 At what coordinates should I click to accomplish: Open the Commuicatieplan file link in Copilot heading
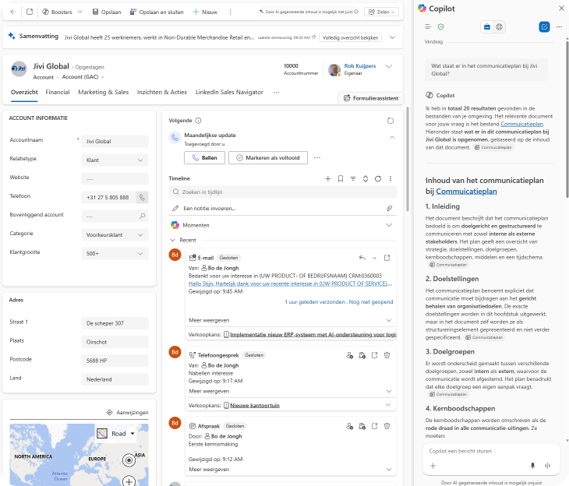pos(466,191)
